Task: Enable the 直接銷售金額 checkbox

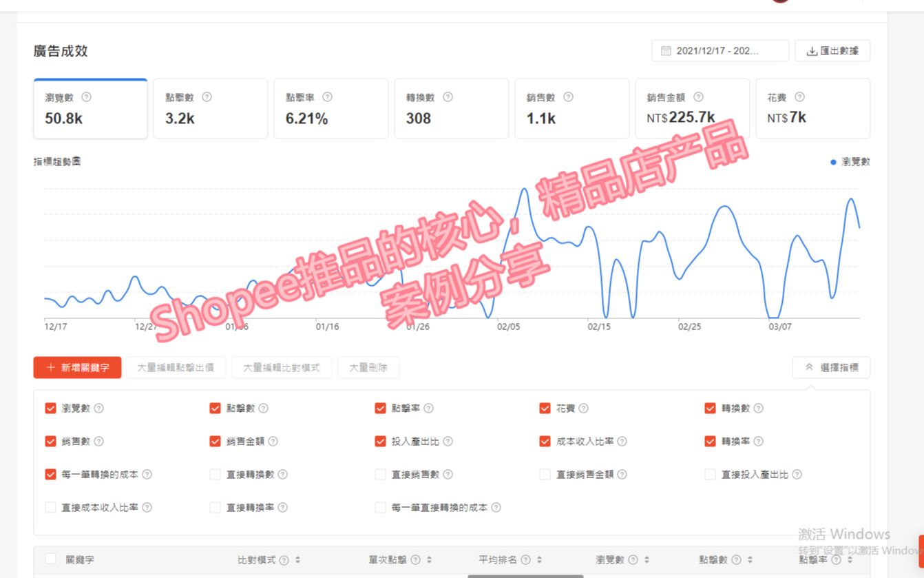Action: coord(545,475)
